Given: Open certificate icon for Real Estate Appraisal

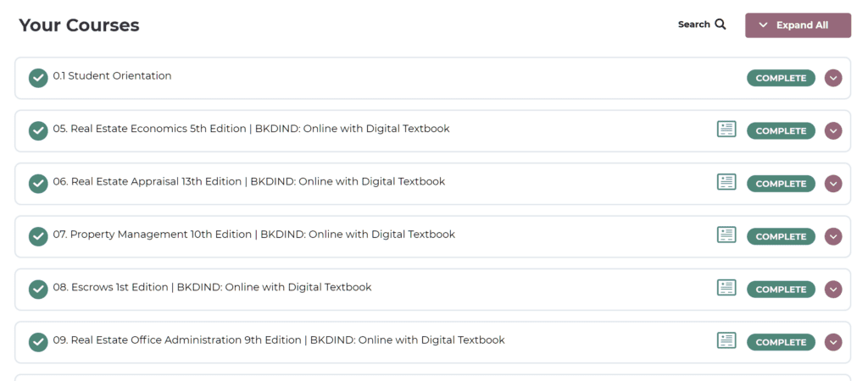Looking at the screenshot, I should click(x=726, y=182).
